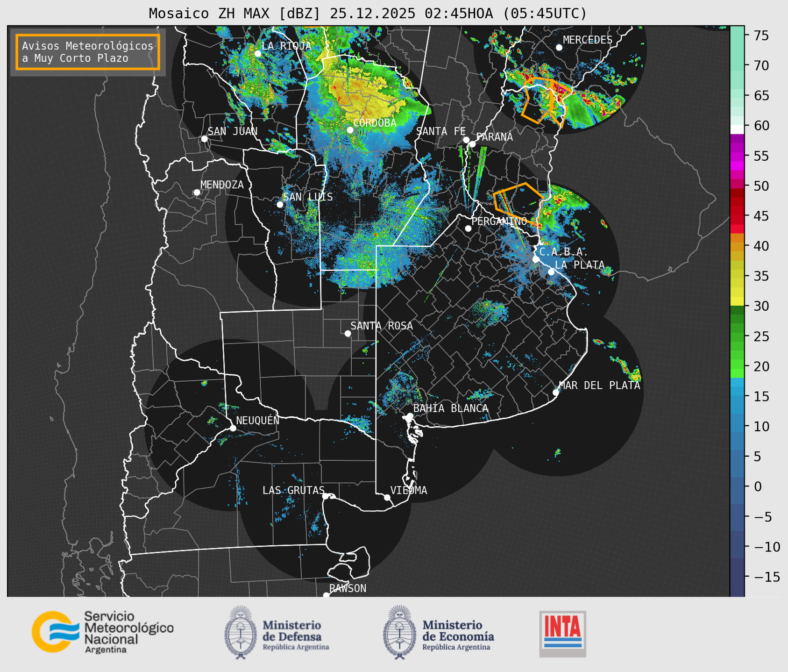Click the Ministerio de Economía emblem

tap(400, 632)
